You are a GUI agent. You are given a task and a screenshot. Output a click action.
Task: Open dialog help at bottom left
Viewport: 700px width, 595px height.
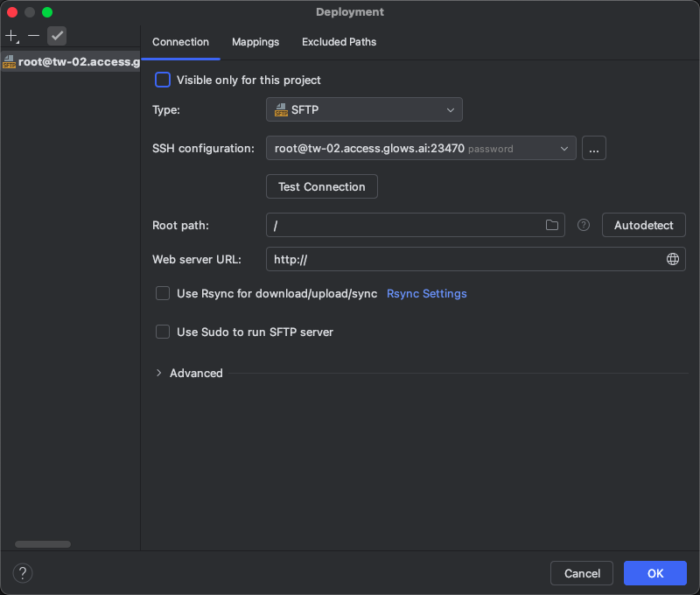coord(23,572)
